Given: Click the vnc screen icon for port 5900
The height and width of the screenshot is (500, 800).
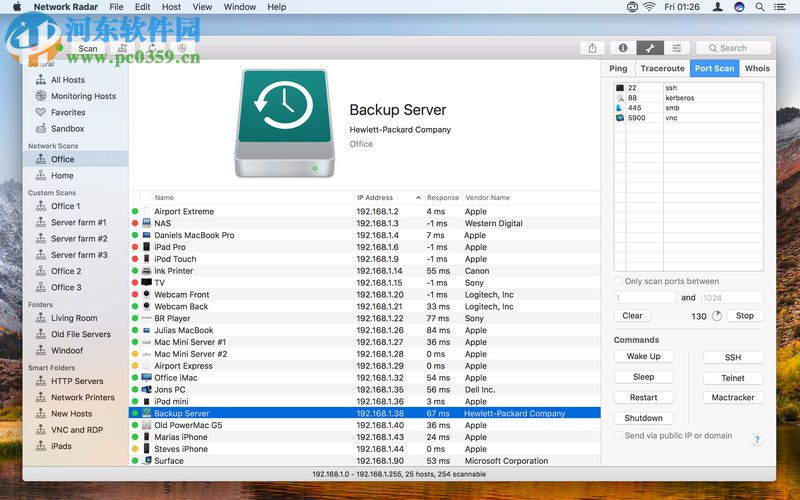Looking at the screenshot, I should pos(620,117).
